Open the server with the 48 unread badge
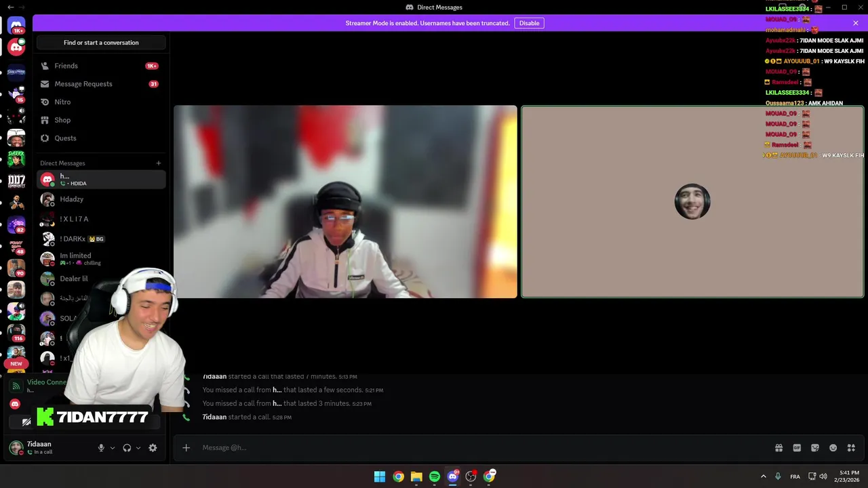This screenshot has width=868, height=488. tap(16, 246)
